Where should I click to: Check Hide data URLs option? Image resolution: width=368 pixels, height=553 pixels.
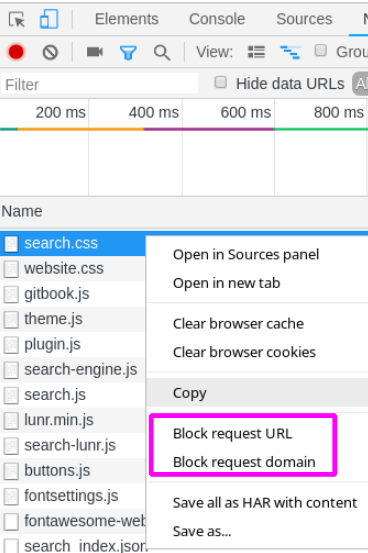pyautogui.click(x=221, y=82)
